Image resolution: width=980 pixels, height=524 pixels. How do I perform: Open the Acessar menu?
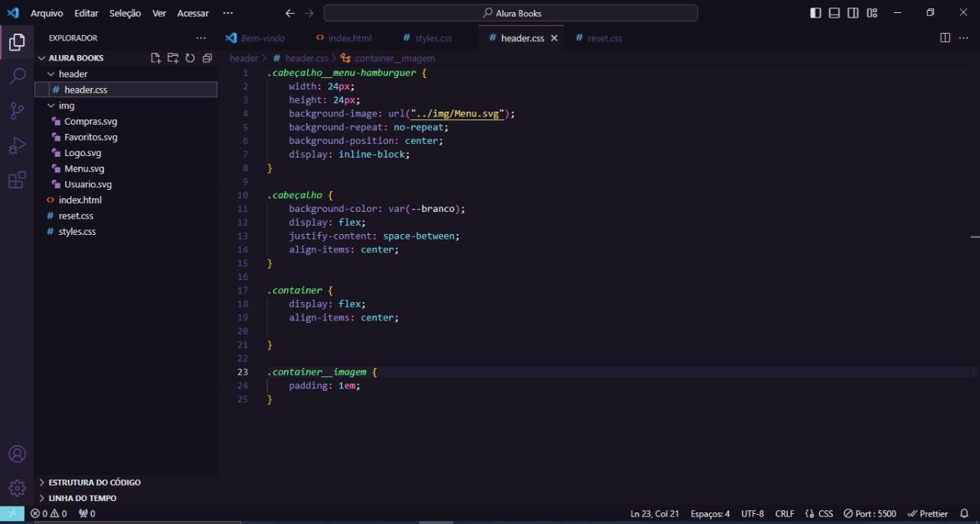(x=193, y=13)
